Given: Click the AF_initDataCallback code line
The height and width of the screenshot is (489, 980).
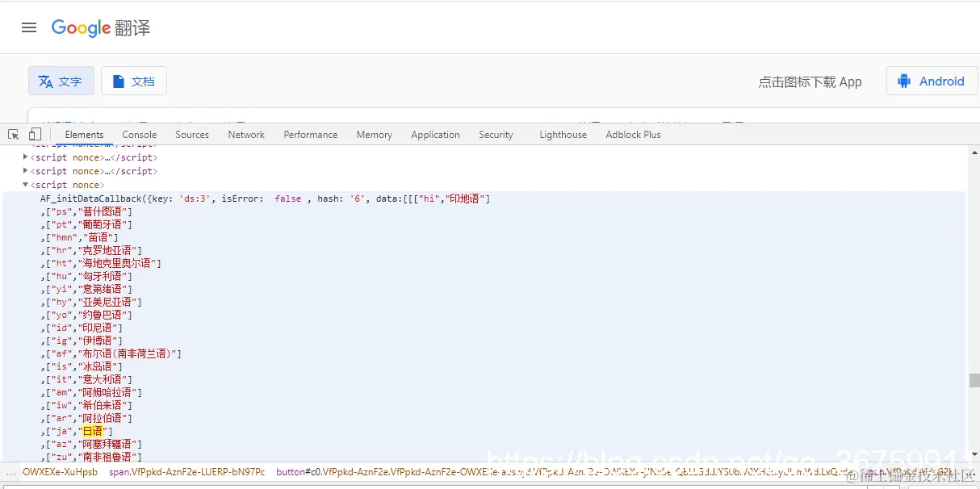Looking at the screenshot, I should (x=266, y=199).
